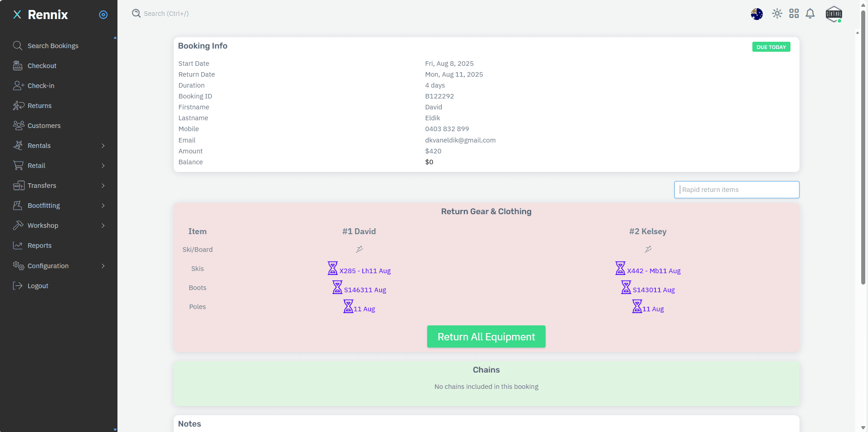This screenshot has width=868, height=432.
Task: Click the #2 Kelsey column header
Action: point(648,231)
